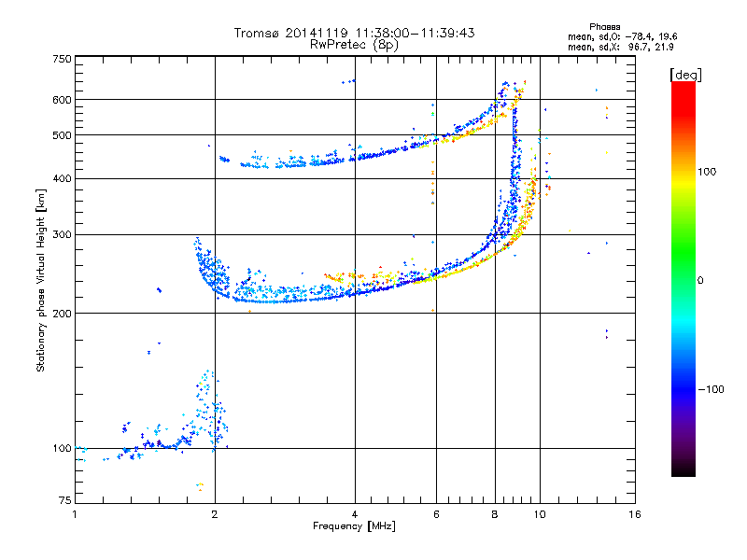Click the x-axis '2' tick label
The image size is (747, 560).
[215, 514]
